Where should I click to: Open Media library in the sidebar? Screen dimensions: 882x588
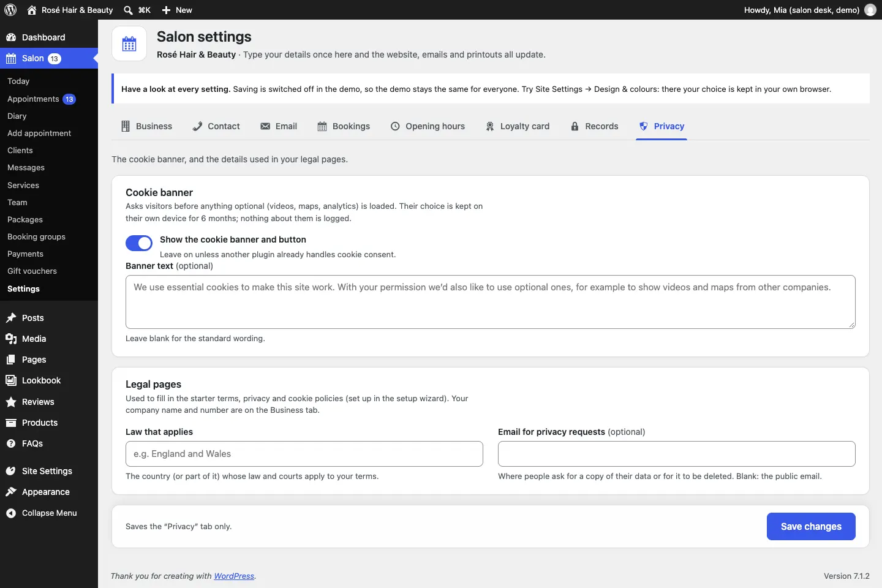(49, 339)
